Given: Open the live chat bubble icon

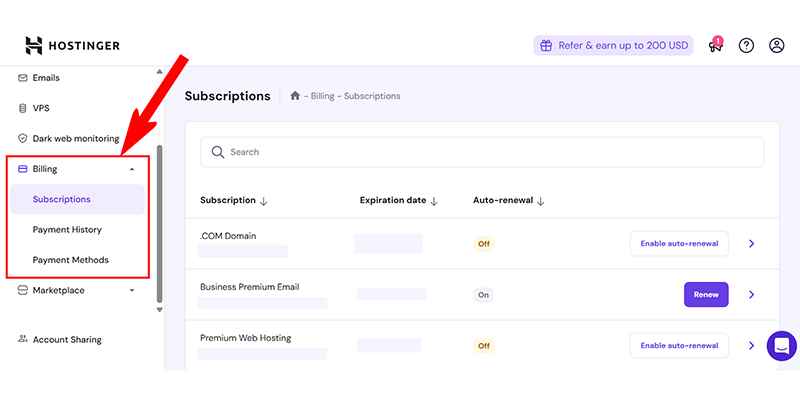Looking at the screenshot, I should click(x=782, y=346).
